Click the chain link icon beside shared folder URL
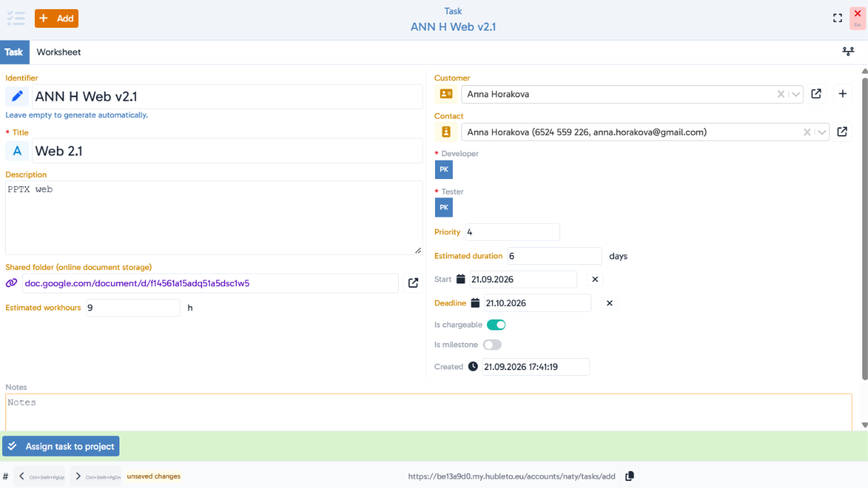 tap(11, 283)
